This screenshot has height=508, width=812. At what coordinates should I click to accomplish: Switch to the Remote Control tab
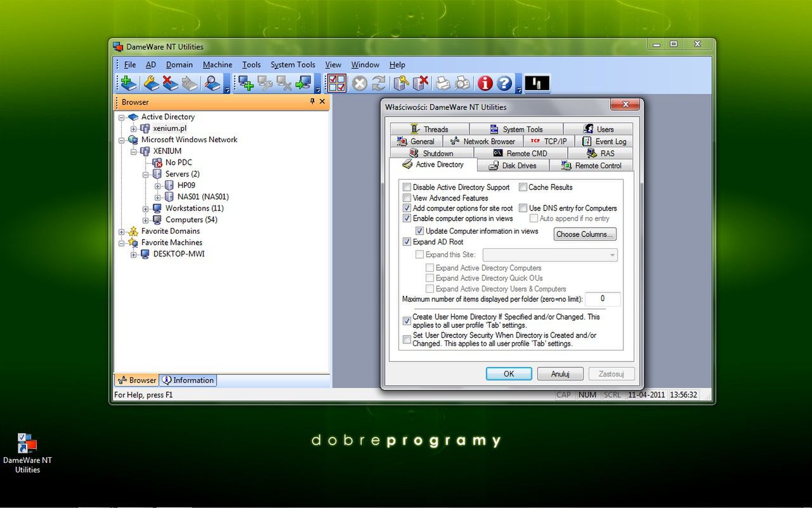(591, 166)
